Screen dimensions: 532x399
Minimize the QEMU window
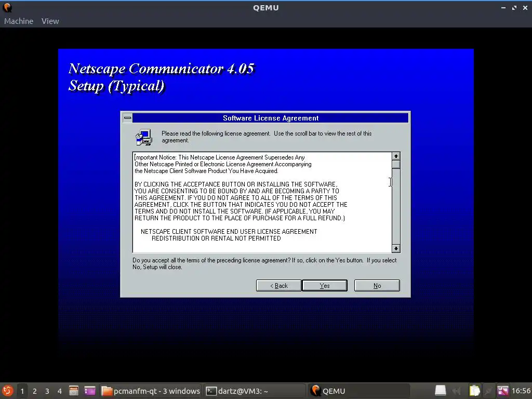[x=503, y=7]
